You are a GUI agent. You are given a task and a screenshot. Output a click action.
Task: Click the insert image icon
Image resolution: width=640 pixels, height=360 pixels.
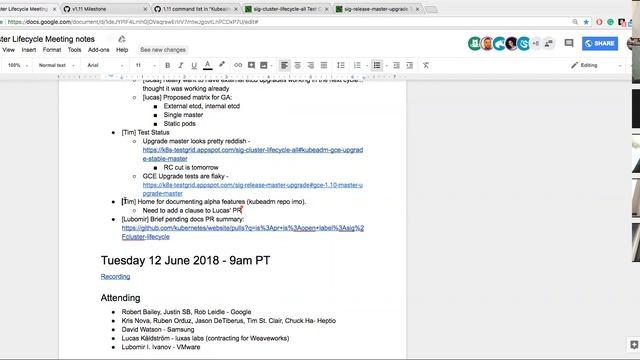click(x=264, y=65)
